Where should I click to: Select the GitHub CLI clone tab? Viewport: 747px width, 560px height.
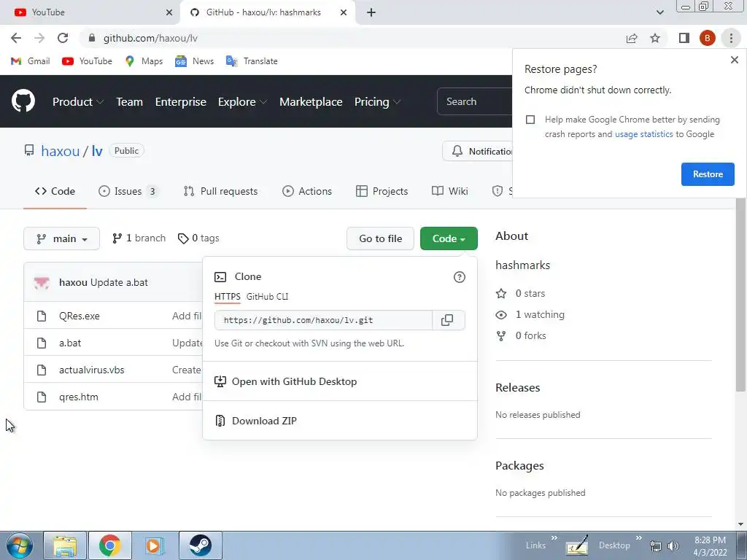[267, 297]
